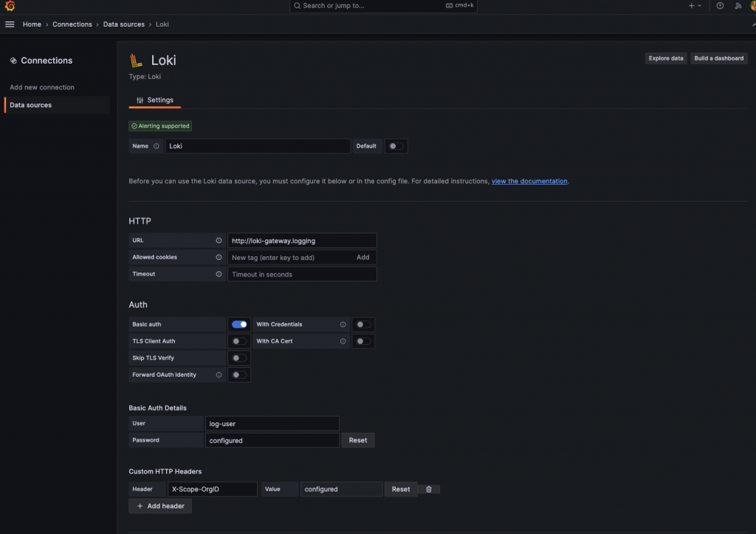Delete the X-Scope-OrgID header with trash icon
This screenshot has width=756, height=534.
429,489
